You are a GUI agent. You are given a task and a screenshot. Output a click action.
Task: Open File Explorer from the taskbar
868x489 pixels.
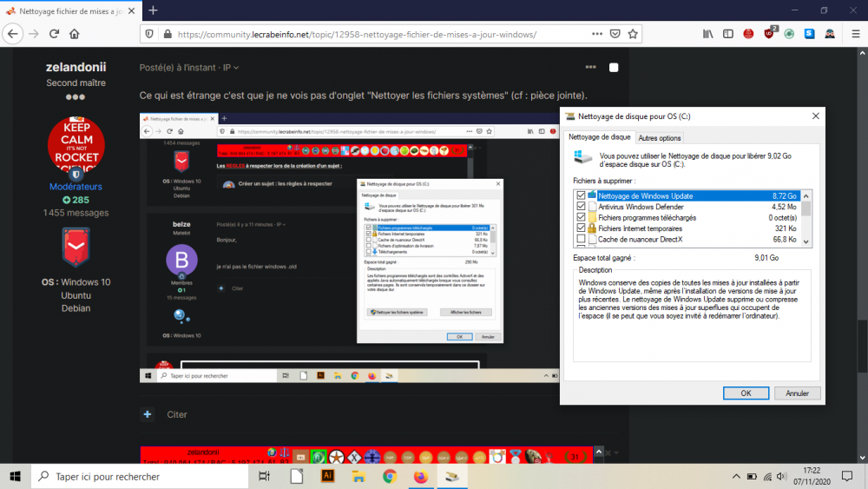pos(358,476)
